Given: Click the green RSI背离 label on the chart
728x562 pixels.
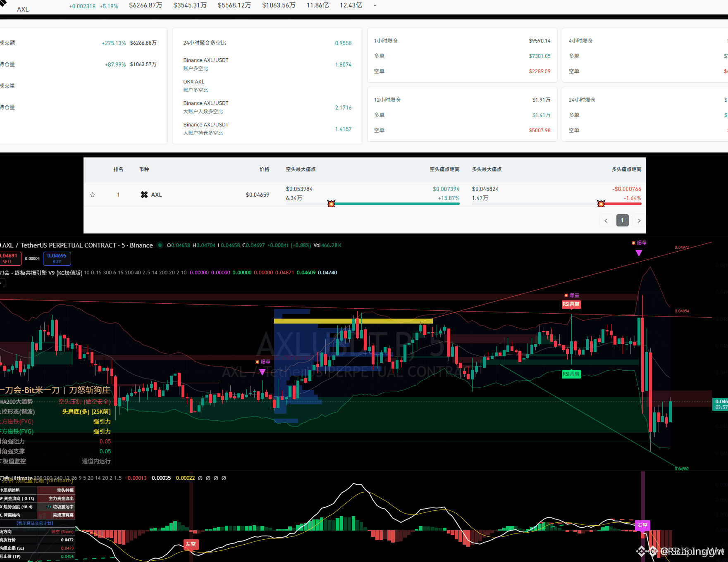Looking at the screenshot, I should point(571,374).
